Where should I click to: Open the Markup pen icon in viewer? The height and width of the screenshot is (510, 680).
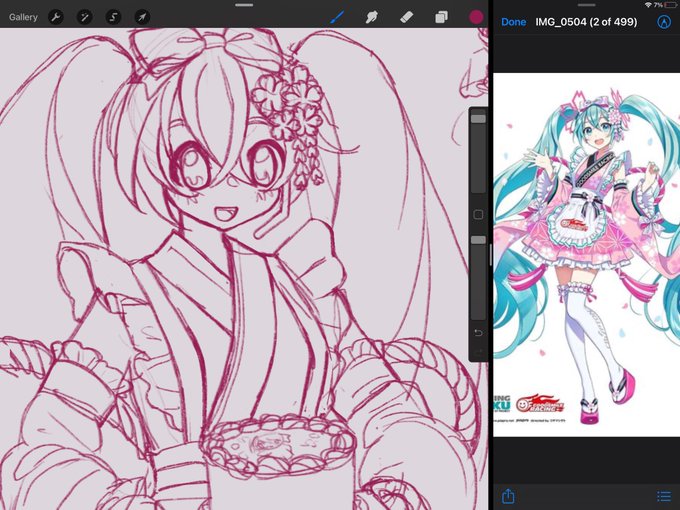(664, 22)
